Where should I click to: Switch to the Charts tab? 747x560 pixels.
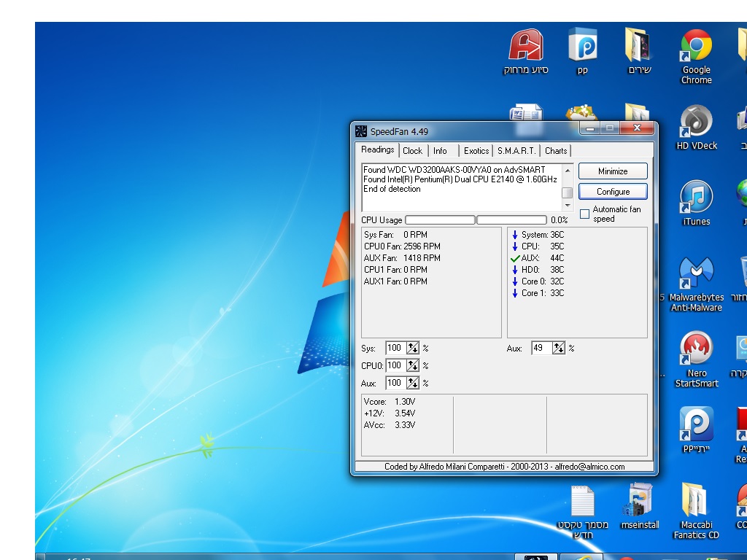click(x=555, y=150)
